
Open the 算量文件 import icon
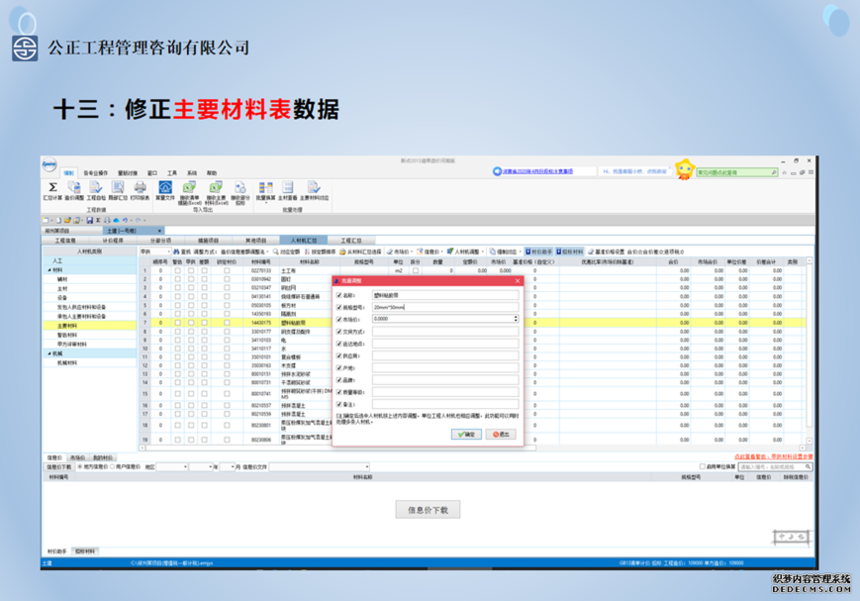click(165, 187)
